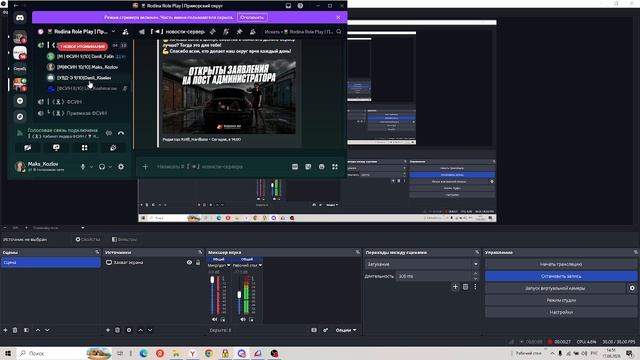Toggle lock on Screen Capture source
The image size is (640, 360).
click(198, 262)
